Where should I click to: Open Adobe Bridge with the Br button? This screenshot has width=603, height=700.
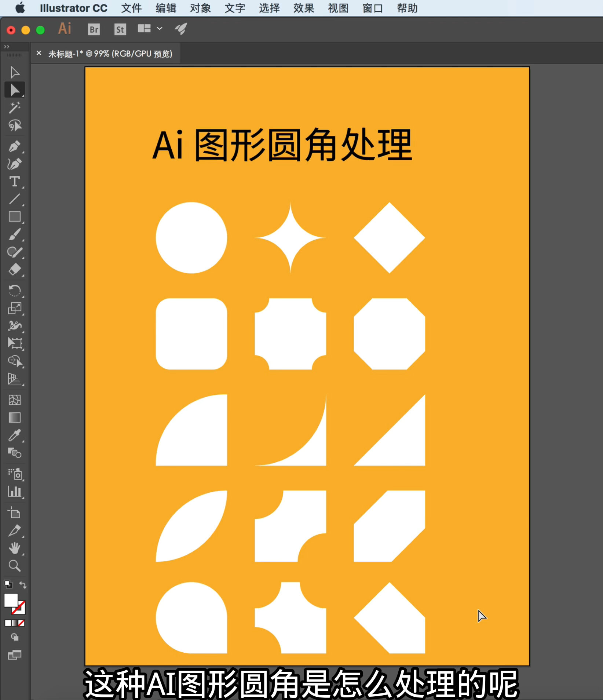tap(94, 29)
